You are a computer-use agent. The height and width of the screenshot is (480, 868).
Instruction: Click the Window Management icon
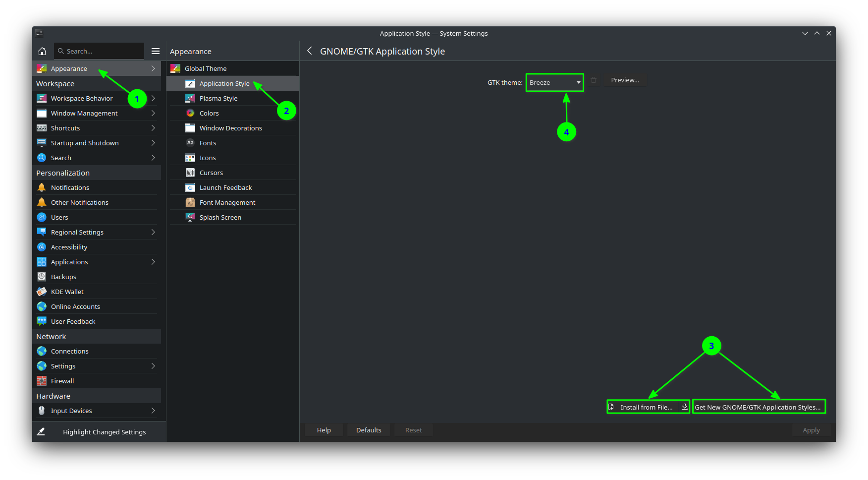pos(42,113)
